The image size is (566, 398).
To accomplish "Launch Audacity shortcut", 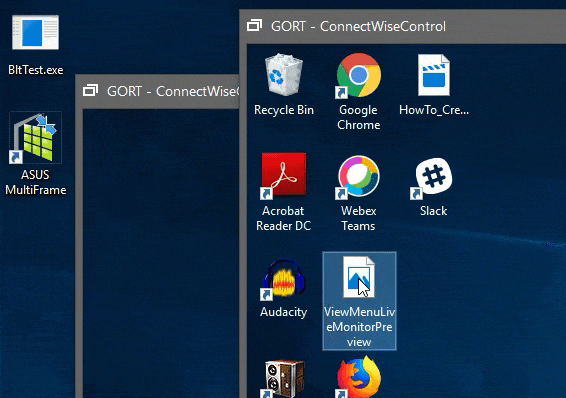I will click(x=284, y=279).
